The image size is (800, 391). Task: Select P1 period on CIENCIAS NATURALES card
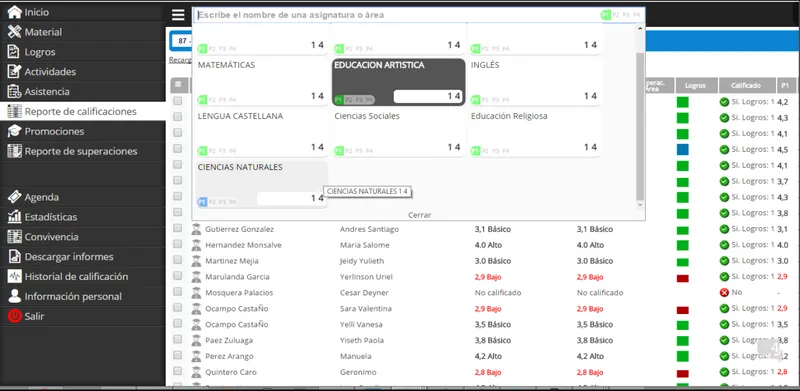click(x=202, y=202)
